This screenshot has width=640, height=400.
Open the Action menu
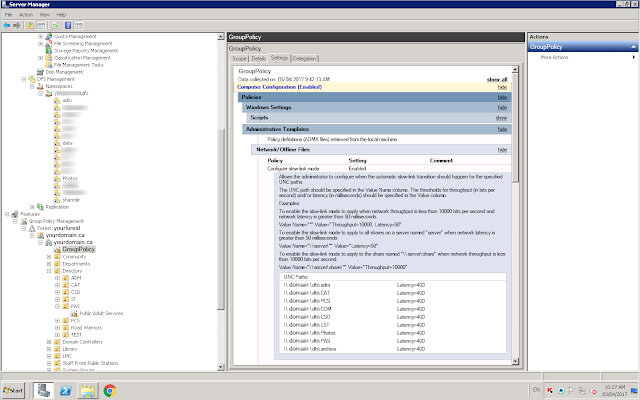click(26, 15)
